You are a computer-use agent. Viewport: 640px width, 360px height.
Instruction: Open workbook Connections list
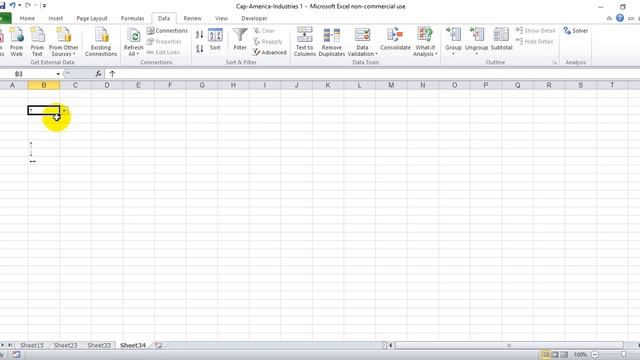pos(167,31)
